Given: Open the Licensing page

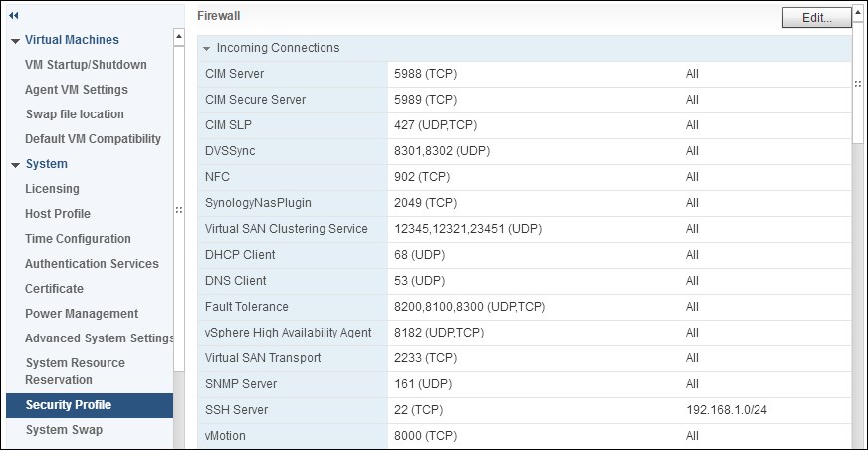Looking at the screenshot, I should pos(52,189).
